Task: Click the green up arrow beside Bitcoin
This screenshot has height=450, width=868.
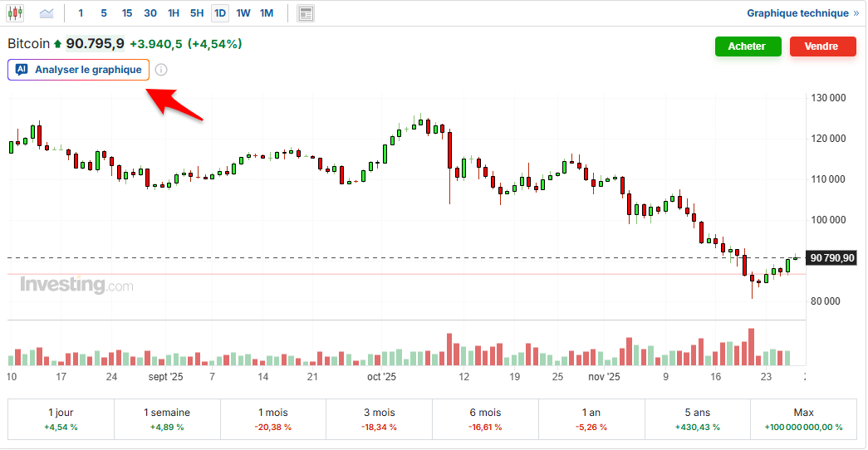Action: pos(57,44)
